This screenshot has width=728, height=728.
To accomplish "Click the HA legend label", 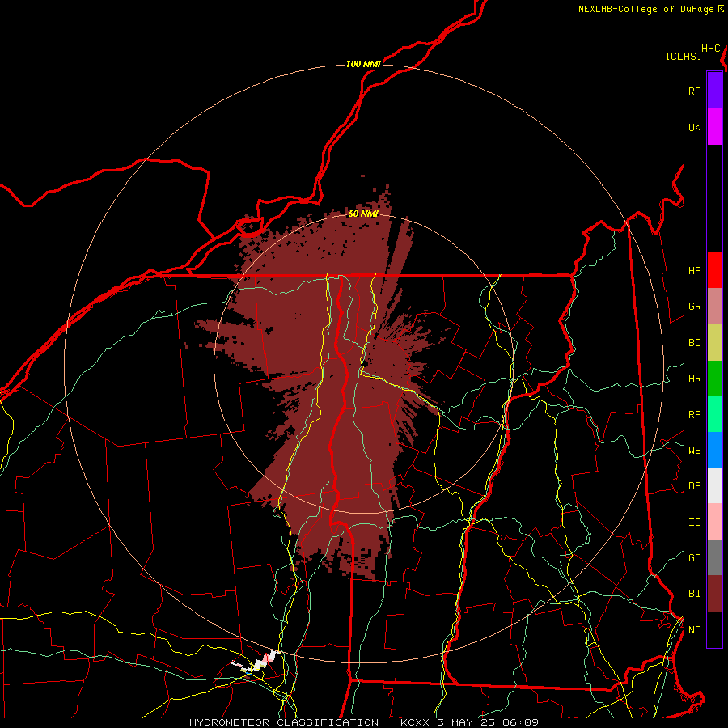I will (x=694, y=270).
